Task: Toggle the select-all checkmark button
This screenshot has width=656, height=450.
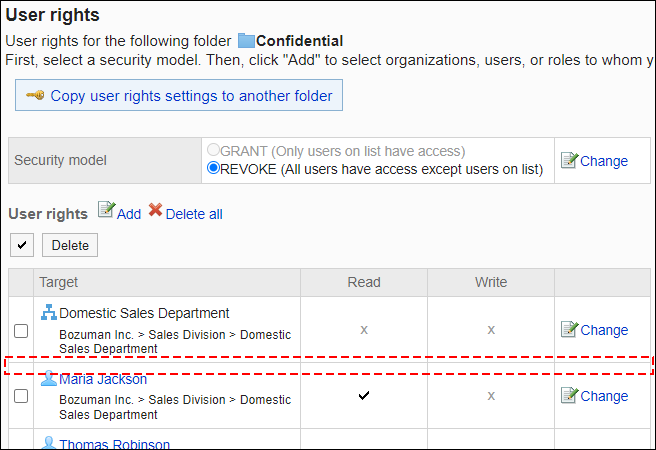Action: [22, 245]
